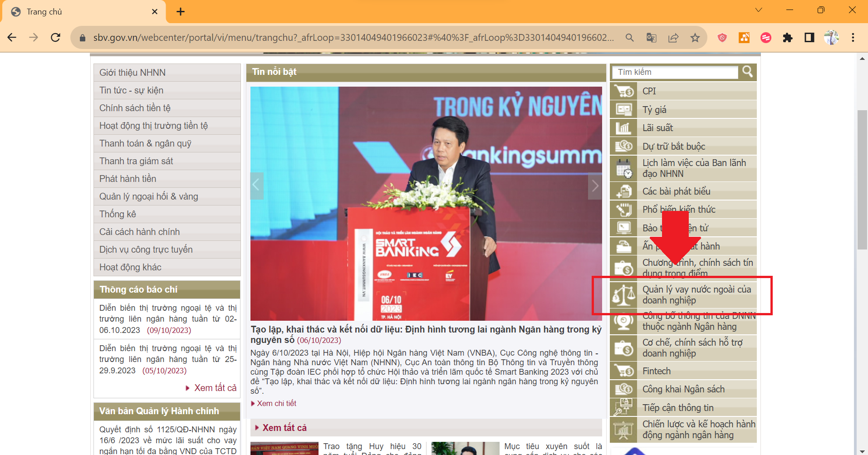Show next slide in Tin nổi bật carousel

pos(595,186)
